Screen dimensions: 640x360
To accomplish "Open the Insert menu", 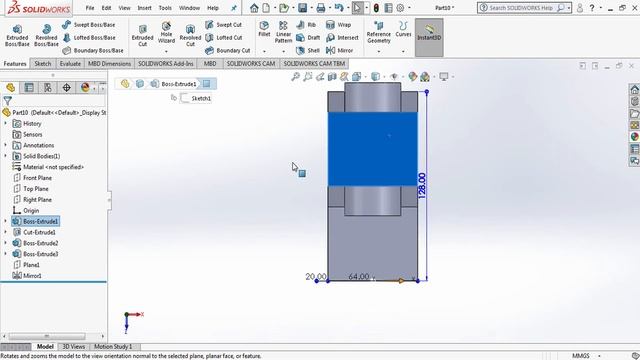I will (x=144, y=8).
